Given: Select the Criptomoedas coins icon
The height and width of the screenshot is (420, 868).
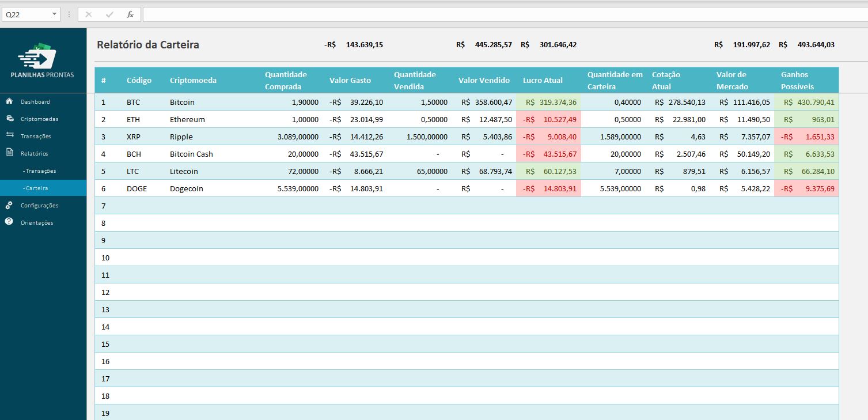Looking at the screenshot, I should click(9, 119).
